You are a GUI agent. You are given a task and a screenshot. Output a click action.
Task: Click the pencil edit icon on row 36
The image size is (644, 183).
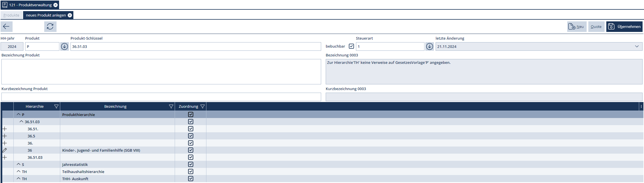[x=5, y=150]
